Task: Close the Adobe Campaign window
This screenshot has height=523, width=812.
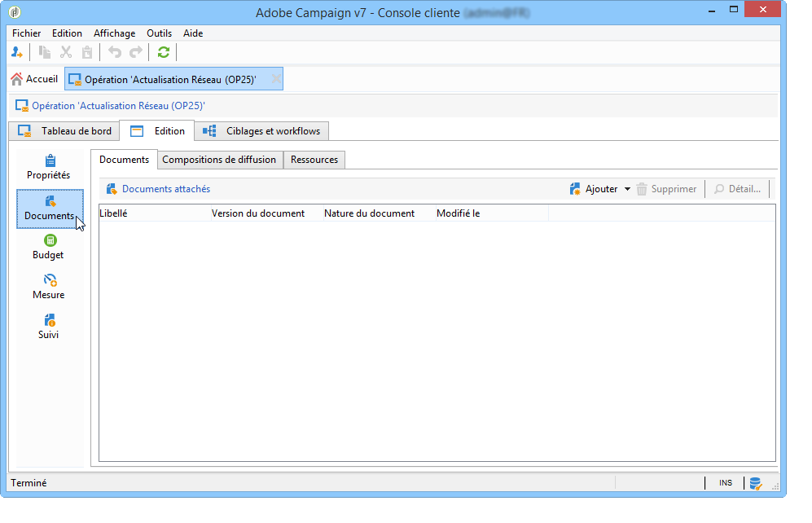Action: (763, 9)
